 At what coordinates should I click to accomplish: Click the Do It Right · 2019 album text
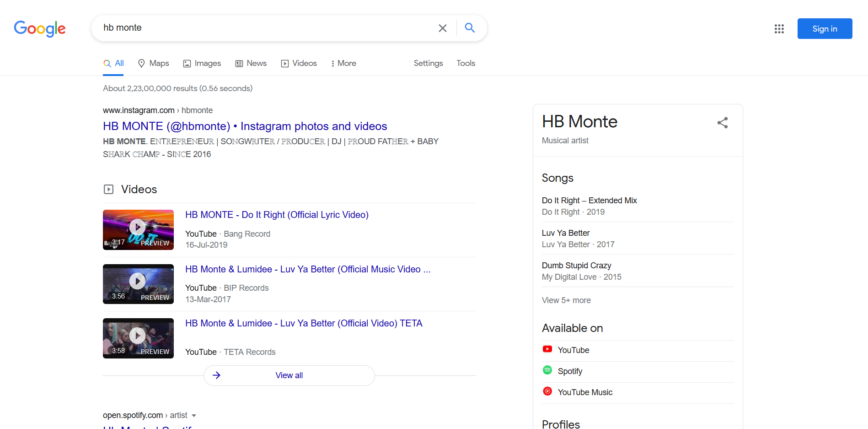tap(573, 212)
